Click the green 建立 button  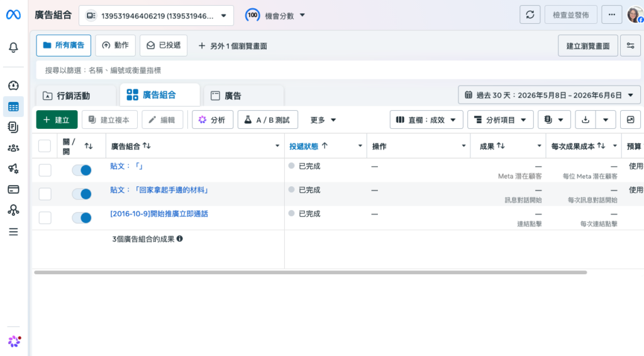[57, 120]
